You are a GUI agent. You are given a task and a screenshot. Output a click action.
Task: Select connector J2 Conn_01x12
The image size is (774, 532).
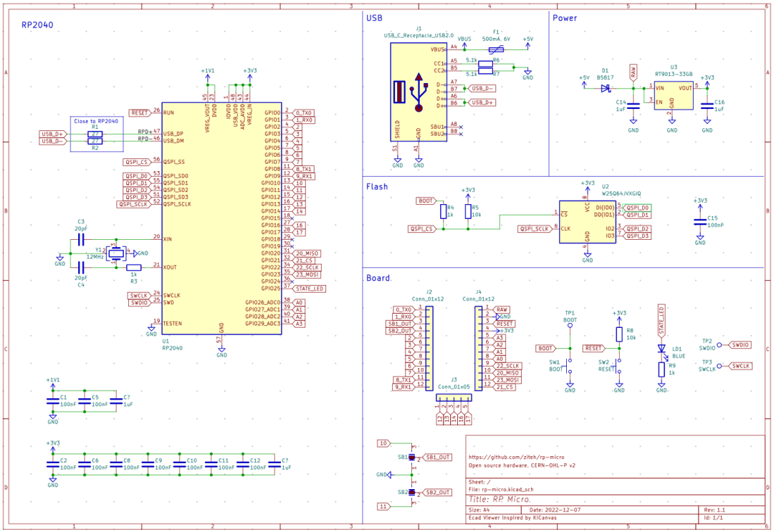(x=429, y=349)
